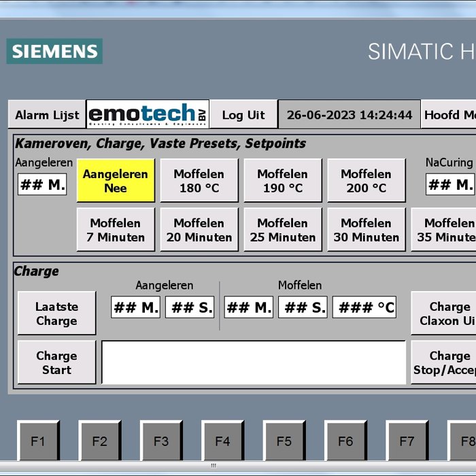Click the date and time display
The width and height of the screenshot is (476, 476).
[350, 115]
